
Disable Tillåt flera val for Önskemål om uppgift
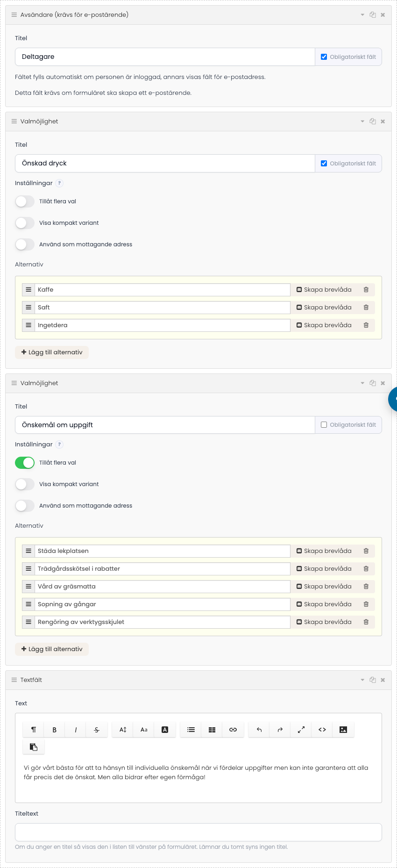coord(25,463)
